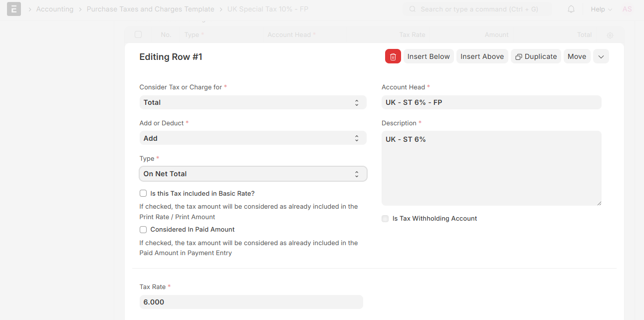Enable 'Is this Tax included in Basic Rate?'
644x320 pixels.
(x=143, y=193)
